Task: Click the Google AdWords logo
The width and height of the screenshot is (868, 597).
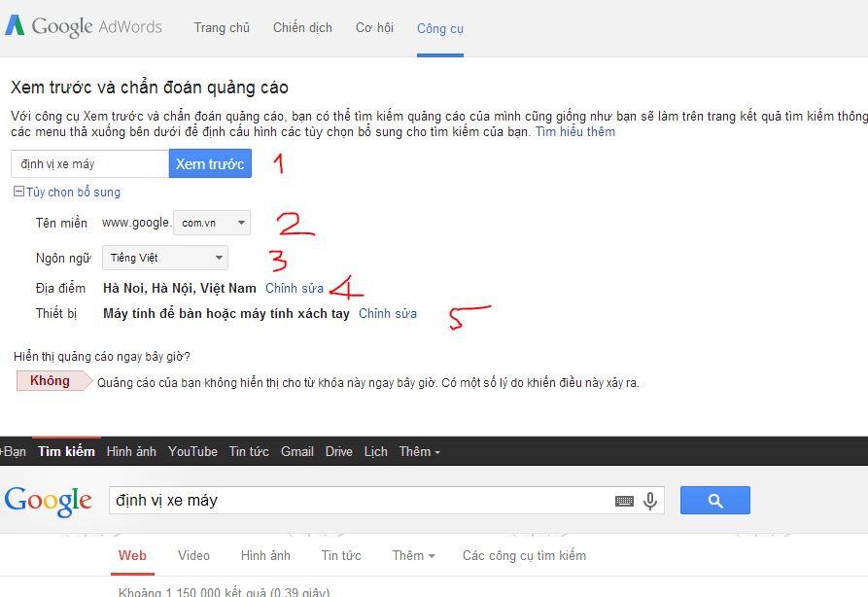Action: coord(84,26)
